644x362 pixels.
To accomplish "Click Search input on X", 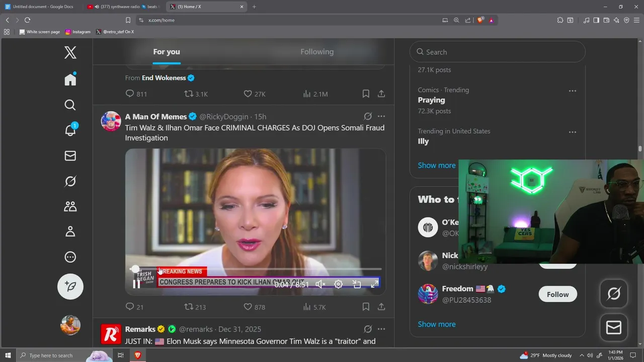I will coord(498,52).
